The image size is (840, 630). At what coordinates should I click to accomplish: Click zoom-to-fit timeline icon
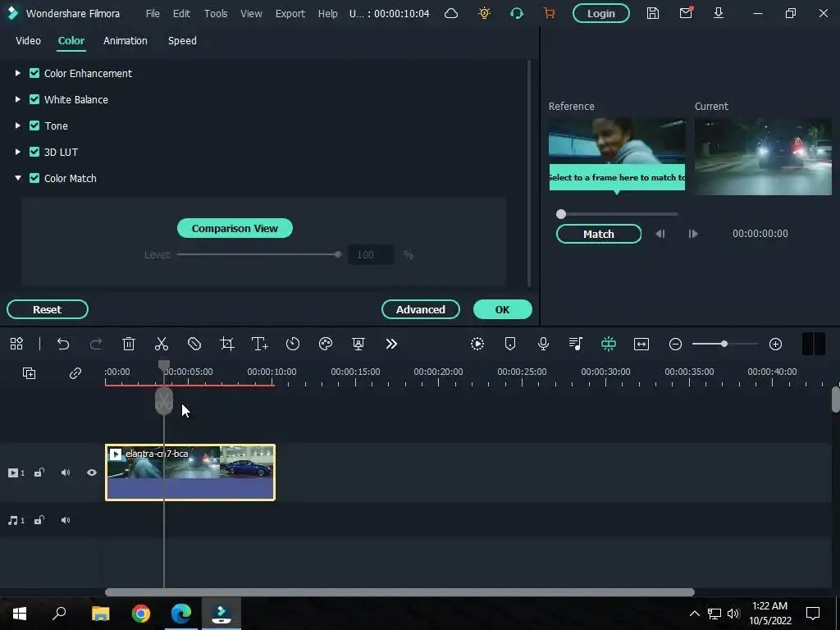641,344
